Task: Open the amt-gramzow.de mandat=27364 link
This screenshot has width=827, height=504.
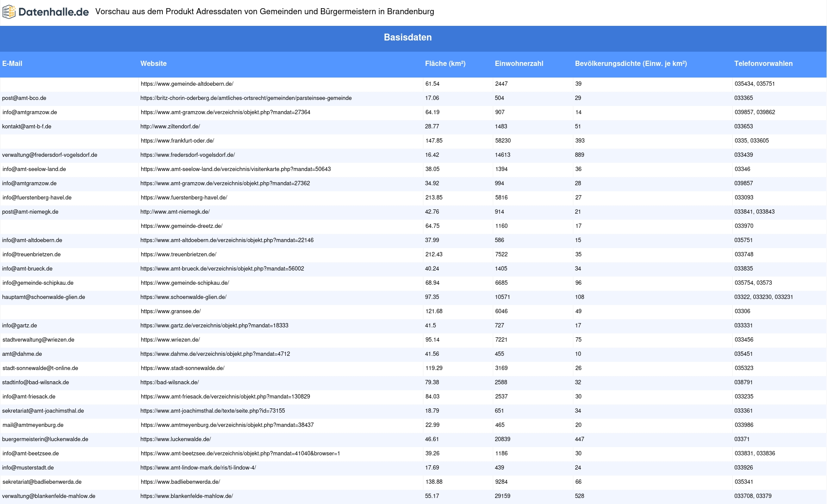Action: click(x=225, y=112)
